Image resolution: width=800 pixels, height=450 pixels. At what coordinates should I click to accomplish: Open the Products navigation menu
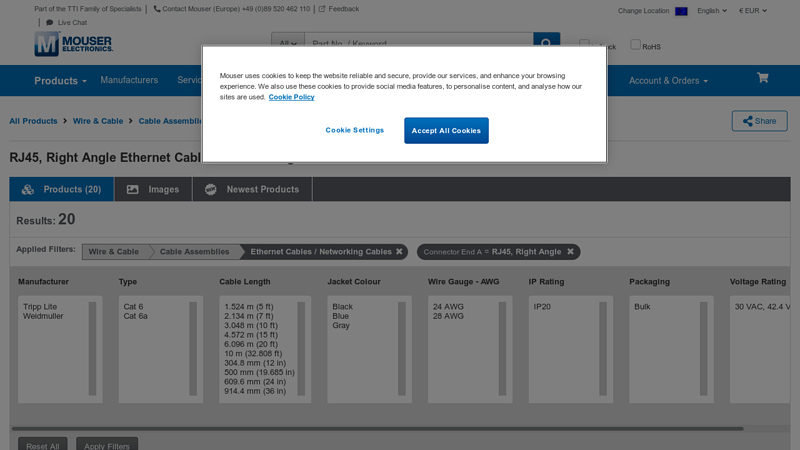click(60, 81)
